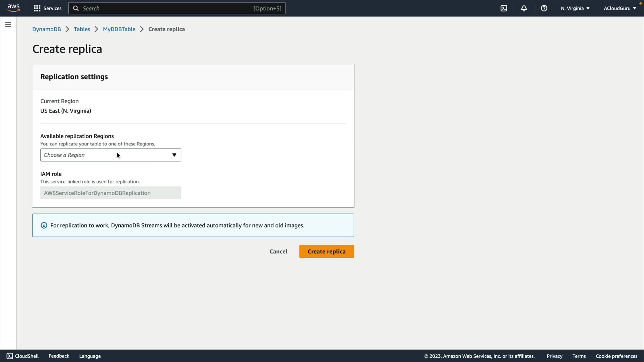Open the ACloudGuru account menu
644x362 pixels.
(620, 8)
